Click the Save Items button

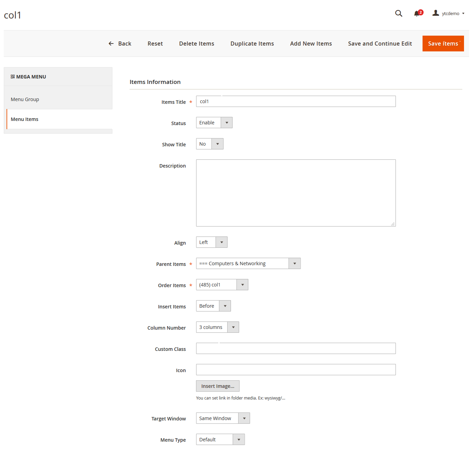pos(443,44)
